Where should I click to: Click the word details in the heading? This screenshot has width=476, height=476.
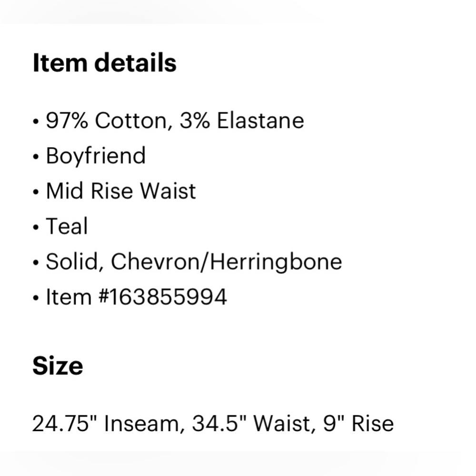coord(136,63)
